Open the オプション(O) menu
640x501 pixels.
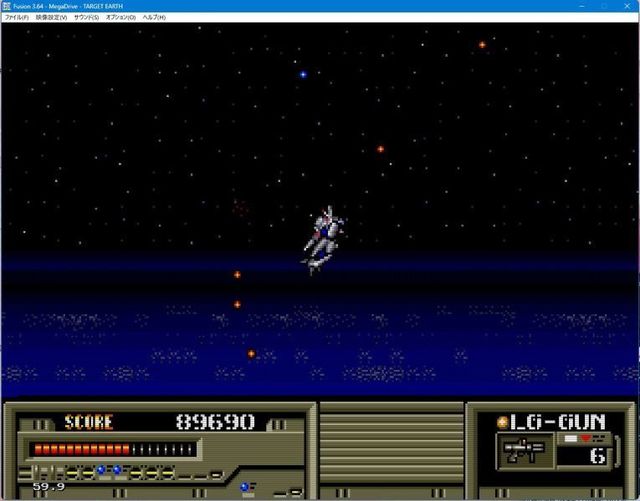point(121,18)
